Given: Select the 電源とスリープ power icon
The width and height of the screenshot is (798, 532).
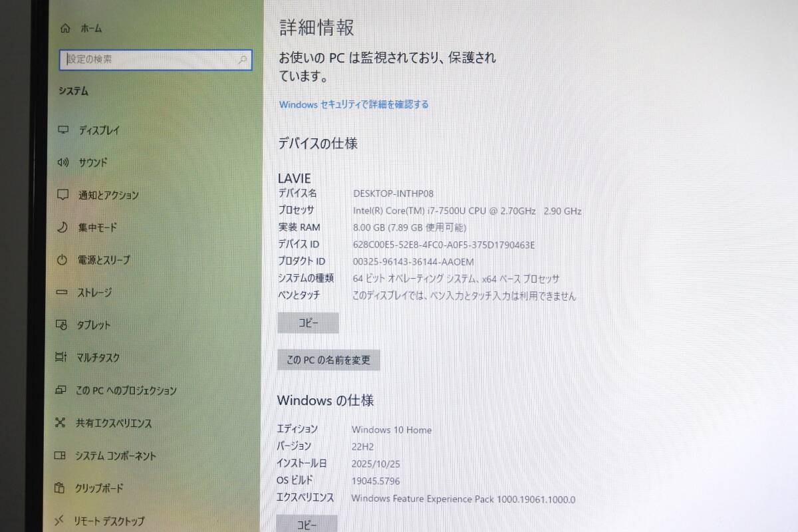Looking at the screenshot, I should (x=63, y=260).
